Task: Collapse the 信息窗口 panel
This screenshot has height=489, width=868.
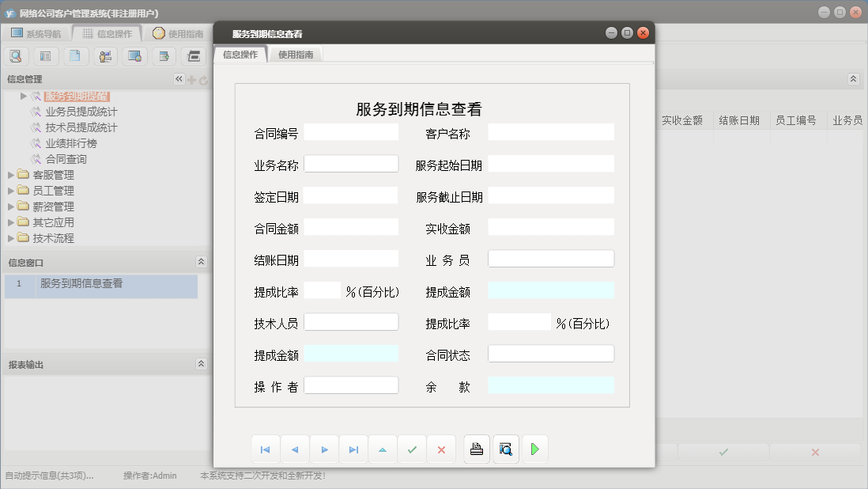Action: [x=201, y=262]
